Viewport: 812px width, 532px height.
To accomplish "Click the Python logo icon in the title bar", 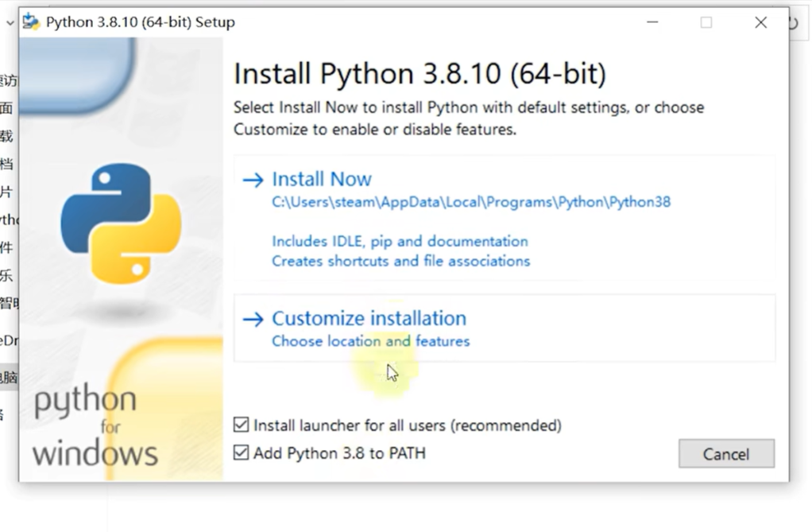I will 31,21.
